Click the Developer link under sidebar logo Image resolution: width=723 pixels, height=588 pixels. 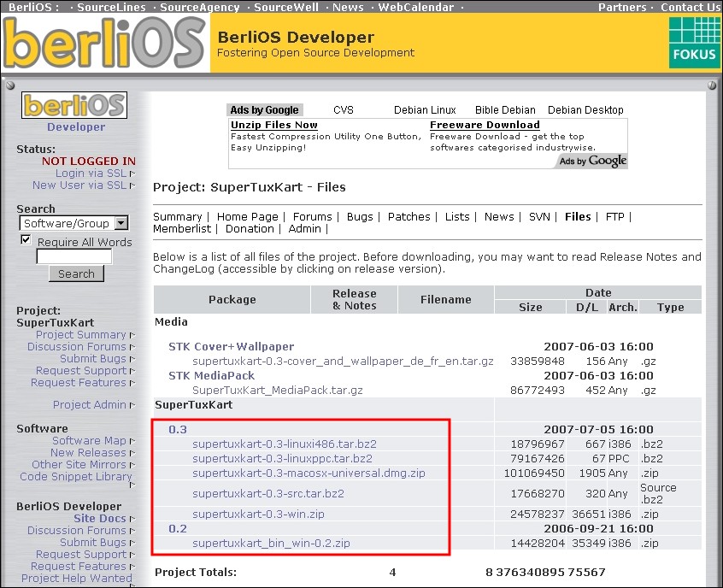coord(76,127)
